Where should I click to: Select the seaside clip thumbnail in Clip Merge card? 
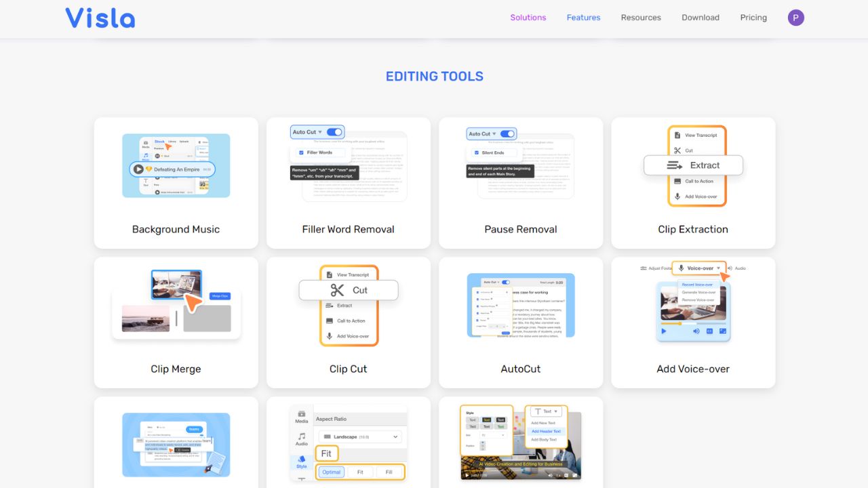click(x=146, y=318)
